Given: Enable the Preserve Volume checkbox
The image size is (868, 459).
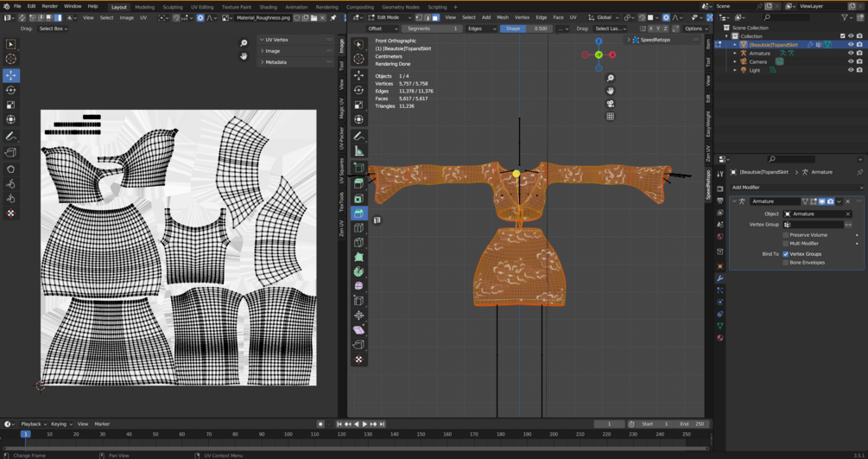Looking at the screenshot, I should (786, 235).
